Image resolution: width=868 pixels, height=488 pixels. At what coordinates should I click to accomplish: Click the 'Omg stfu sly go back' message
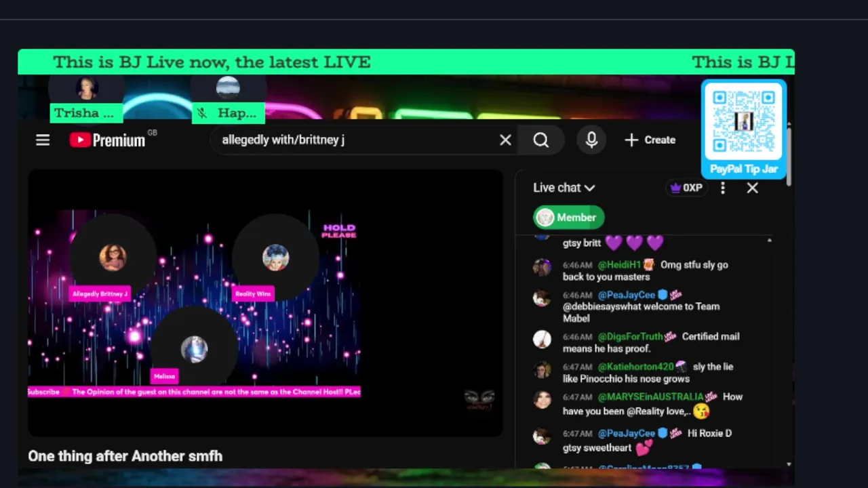coord(646,271)
